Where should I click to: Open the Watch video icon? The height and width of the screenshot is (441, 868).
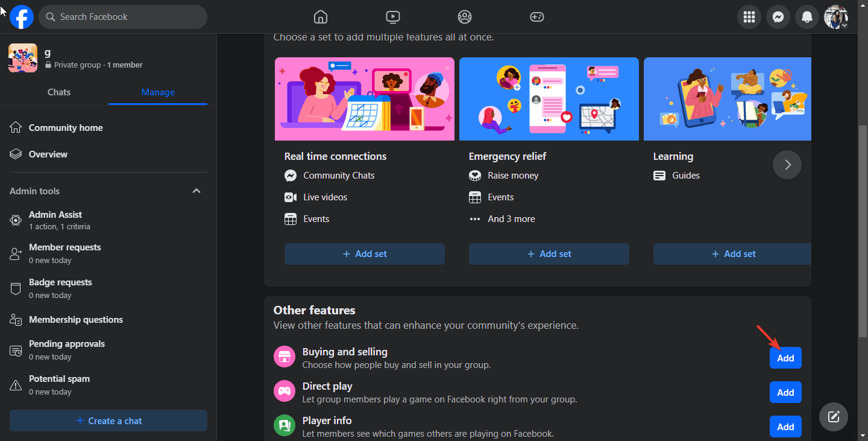pyautogui.click(x=392, y=17)
